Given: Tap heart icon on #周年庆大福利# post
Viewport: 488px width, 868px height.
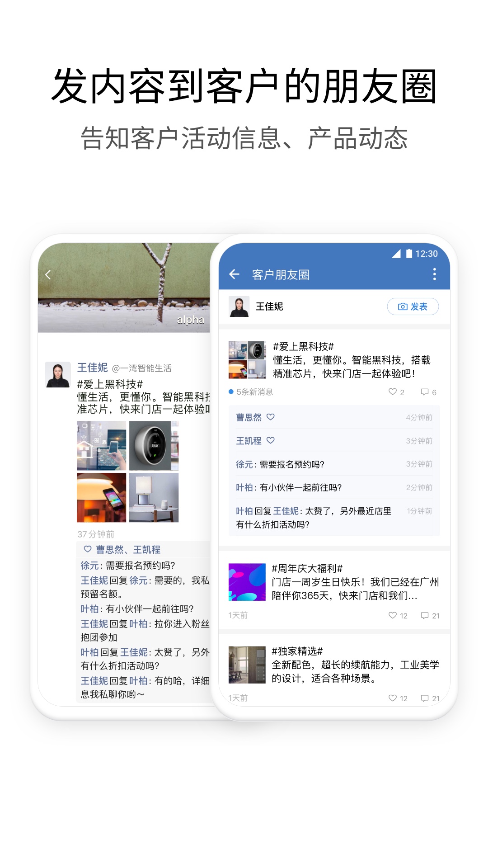Looking at the screenshot, I should tap(393, 615).
